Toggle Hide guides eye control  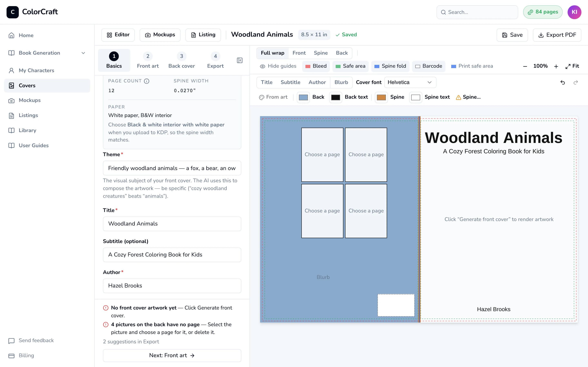[278, 66]
